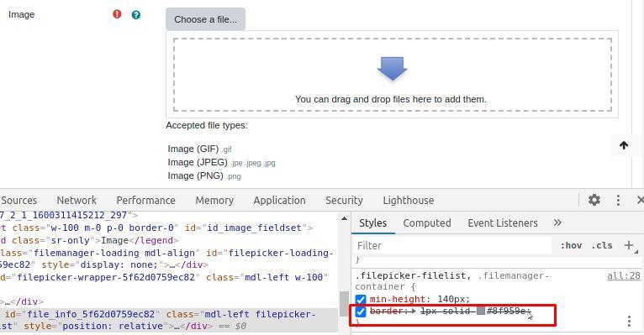Open the Image field help question icon
The width and height of the screenshot is (644, 335).
click(x=136, y=15)
